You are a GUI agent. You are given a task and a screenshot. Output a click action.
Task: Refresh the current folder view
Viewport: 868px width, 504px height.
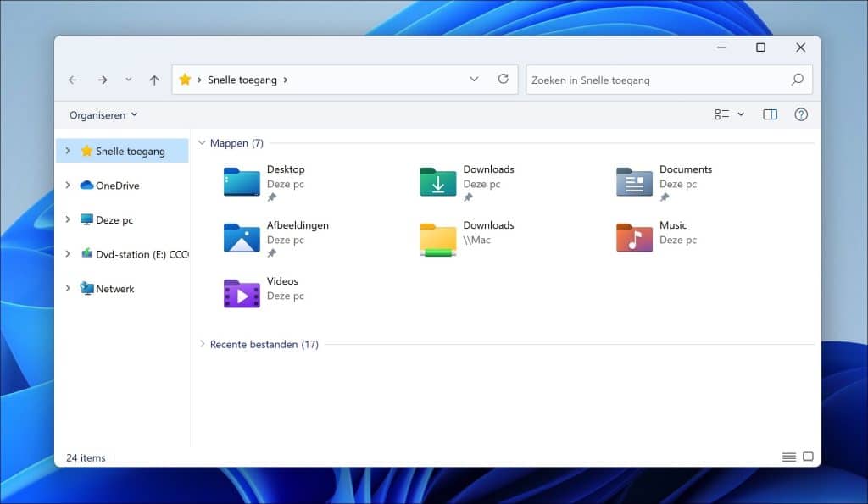(503, 79)
